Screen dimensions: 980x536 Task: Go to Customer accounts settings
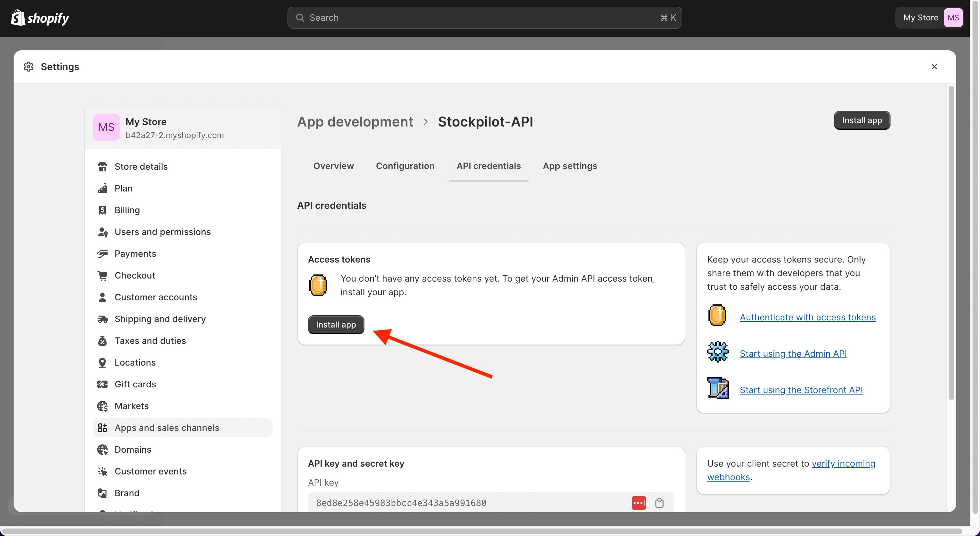pyautogui.click(x=183, y=297)
